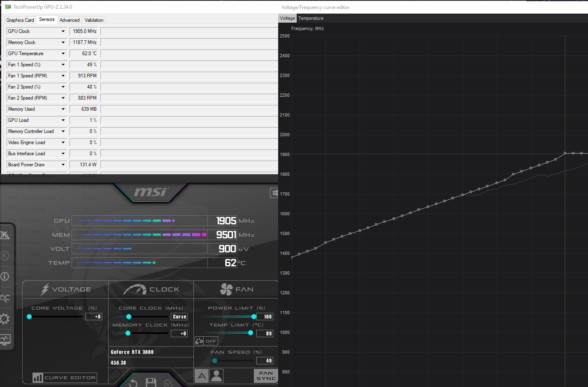Open Board Power Draw dropdown
Viewport: 588px width, 387px height.
(x=63, y=165)
